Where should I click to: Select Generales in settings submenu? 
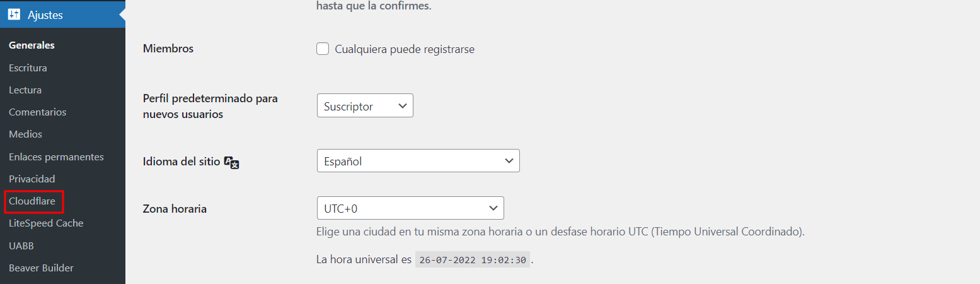(x=32, y=45)
